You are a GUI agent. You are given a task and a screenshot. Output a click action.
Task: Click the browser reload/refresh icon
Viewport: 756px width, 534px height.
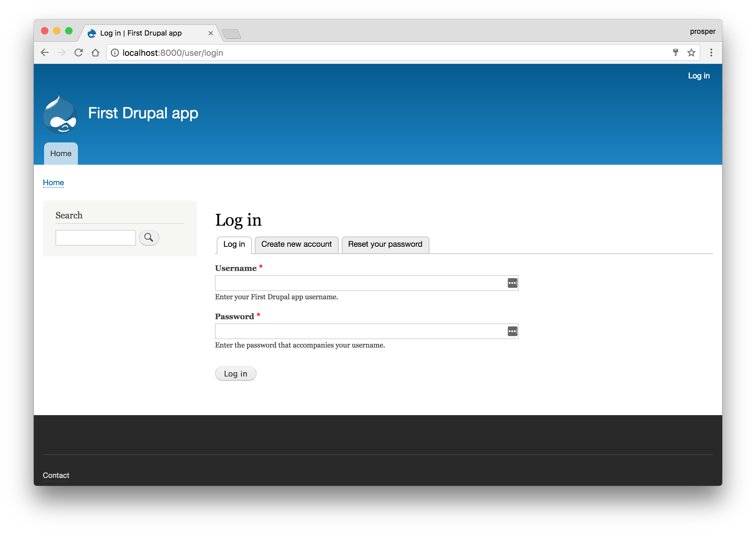click(x=79, y=52)
